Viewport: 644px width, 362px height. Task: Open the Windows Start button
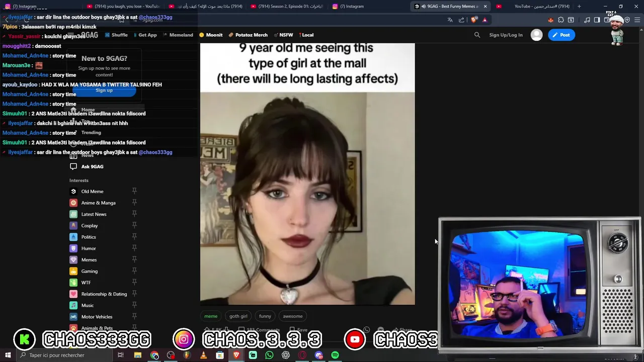pos(8,355)
